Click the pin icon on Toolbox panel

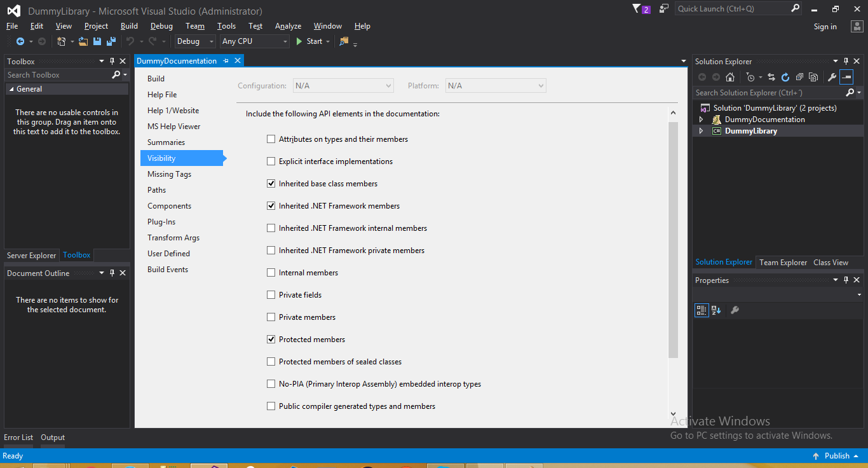tap(112, 61)
